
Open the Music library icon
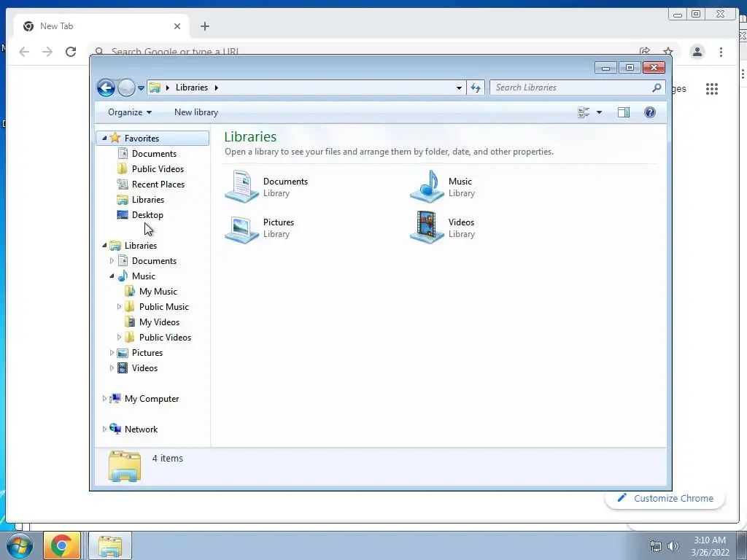pos(427,187)
